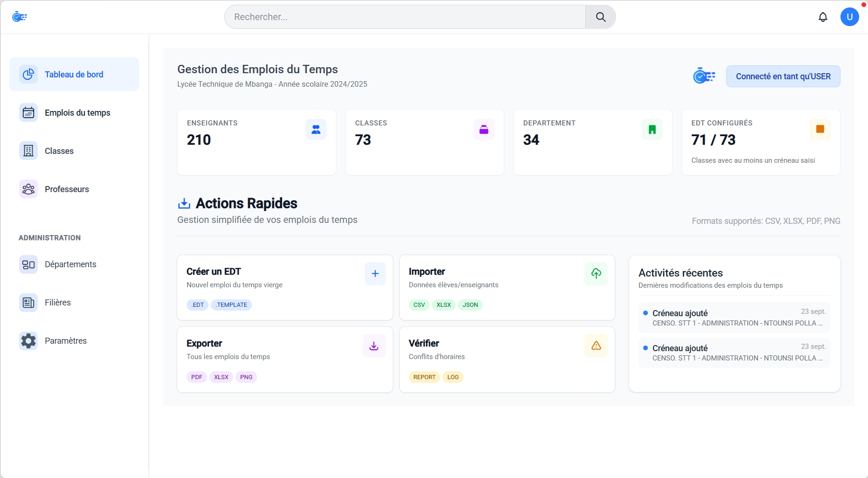The image size is (868, 478).
Task: Open the user avatar U menu
Action: [849, 17]
